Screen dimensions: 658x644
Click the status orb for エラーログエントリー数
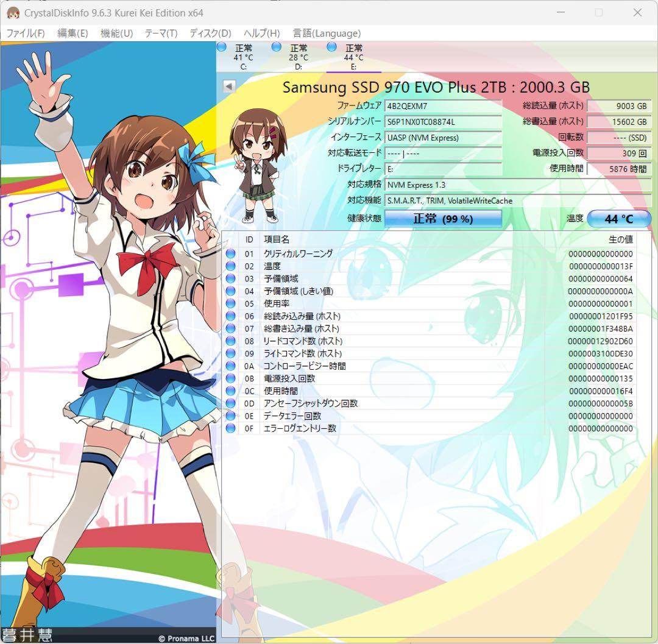coord(230,428)
